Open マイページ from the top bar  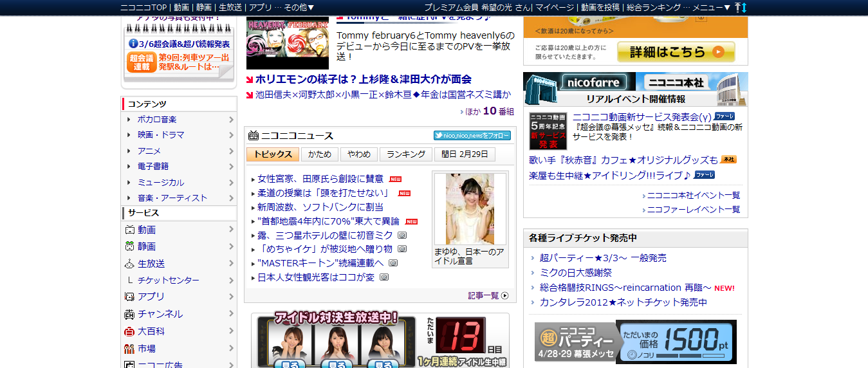click(555, 7)
